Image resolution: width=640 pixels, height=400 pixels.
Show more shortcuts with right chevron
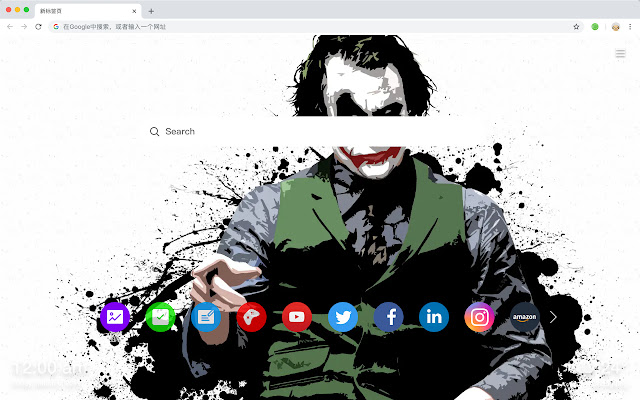pyautogui.click(x=553, y=317)
